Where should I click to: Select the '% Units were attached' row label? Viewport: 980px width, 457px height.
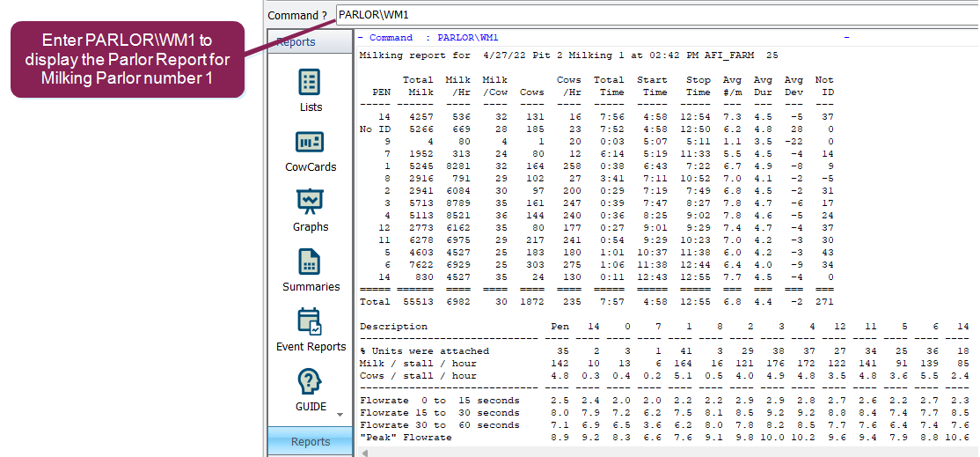click(424, 350)
